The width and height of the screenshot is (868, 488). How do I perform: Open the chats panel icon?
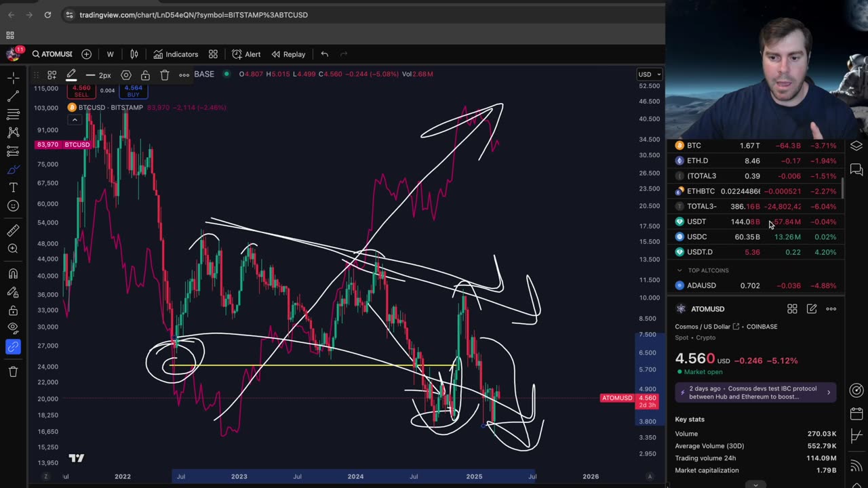(856, 169)
